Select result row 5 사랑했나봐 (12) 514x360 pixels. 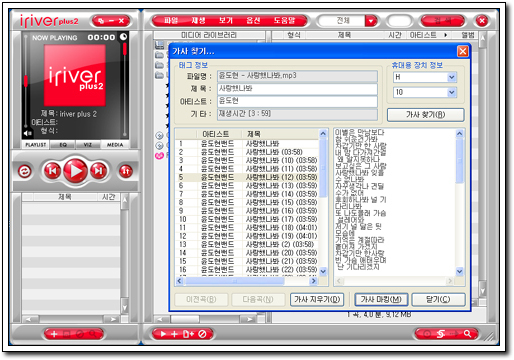(x=247, y=177)
